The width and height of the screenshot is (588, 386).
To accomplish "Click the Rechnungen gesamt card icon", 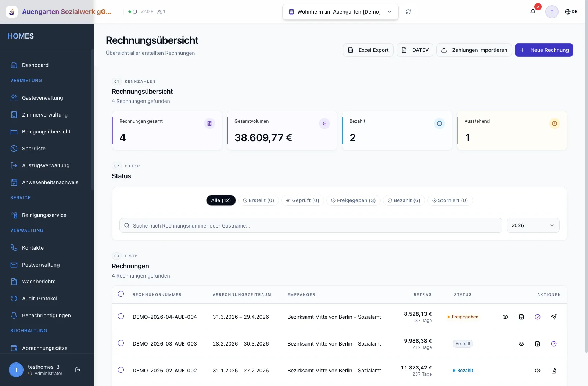I will click(x=209, y=124).
